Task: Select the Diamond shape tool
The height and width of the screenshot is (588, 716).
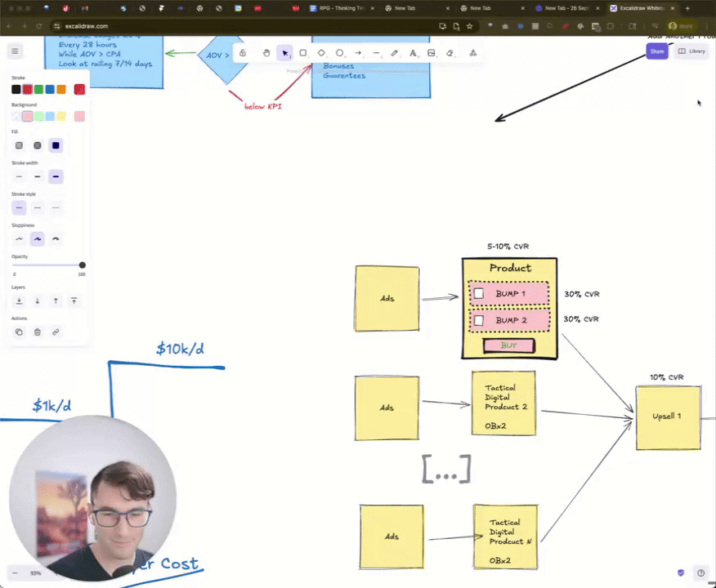Action: 321,53
